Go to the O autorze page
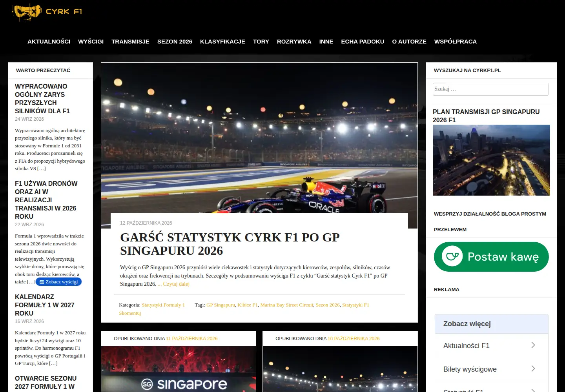Viewport: 565px width, 392px height. [x=409, y=42]
